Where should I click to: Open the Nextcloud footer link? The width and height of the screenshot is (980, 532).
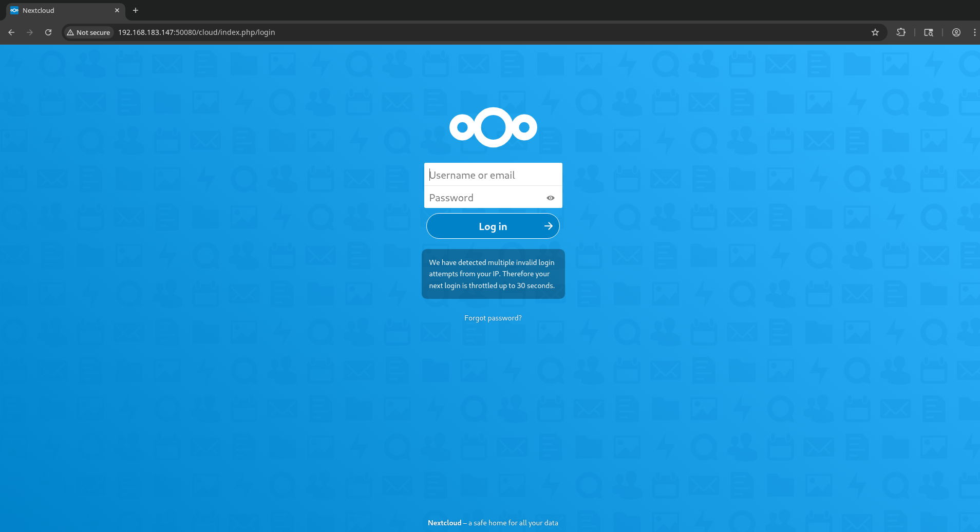pos(445,523)
